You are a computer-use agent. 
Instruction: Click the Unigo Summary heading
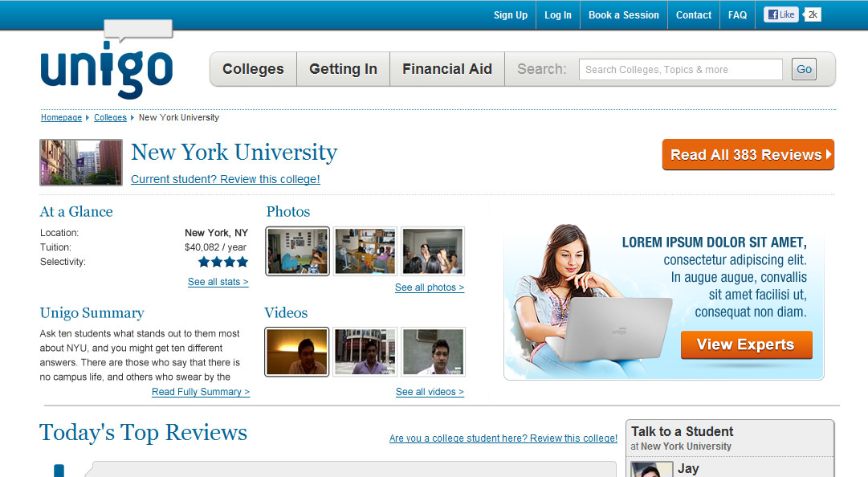[92, 312]
